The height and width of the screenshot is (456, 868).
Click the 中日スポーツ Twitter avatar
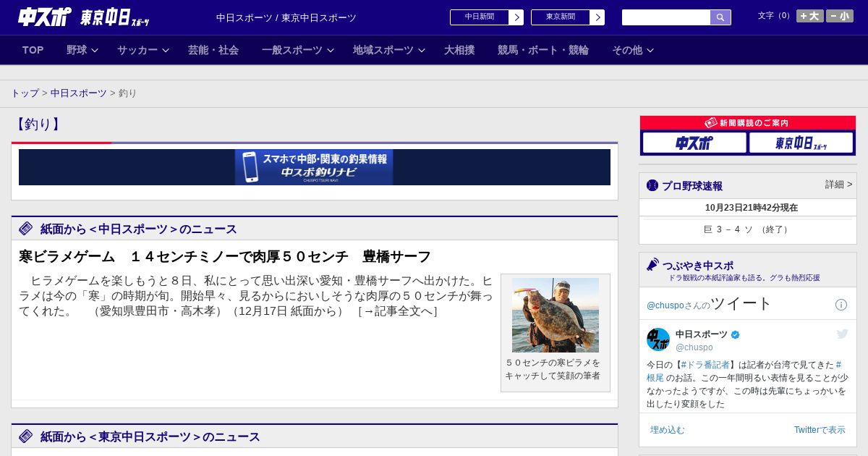pyautogui.click(x=658, y=339)
